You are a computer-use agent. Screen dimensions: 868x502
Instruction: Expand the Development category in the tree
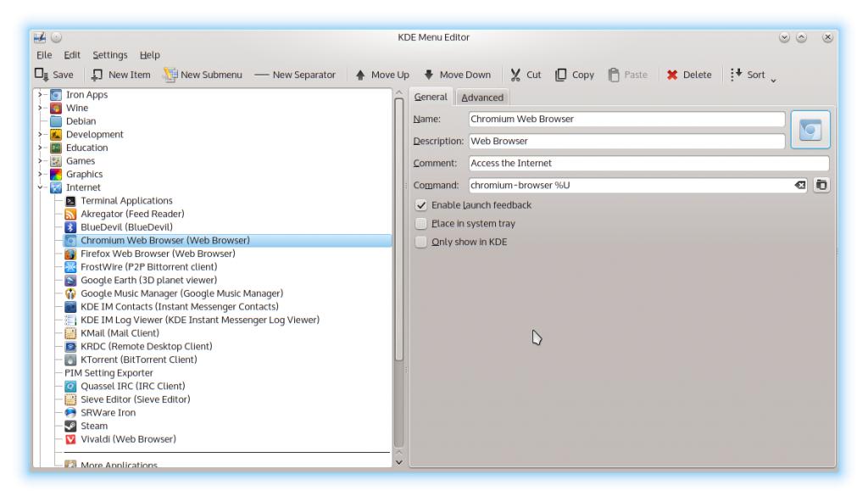[40, 134]
